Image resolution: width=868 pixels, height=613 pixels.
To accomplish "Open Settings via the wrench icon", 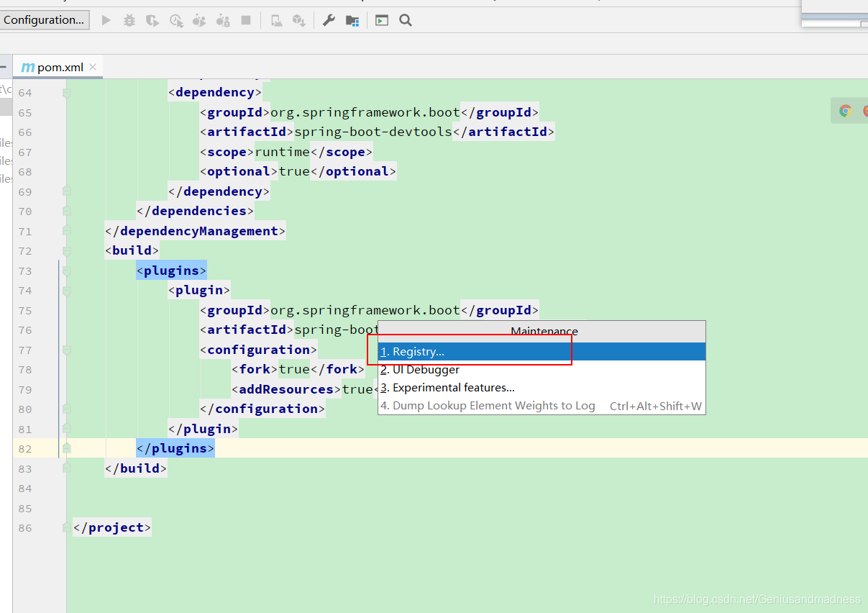I will coord(329,20).
